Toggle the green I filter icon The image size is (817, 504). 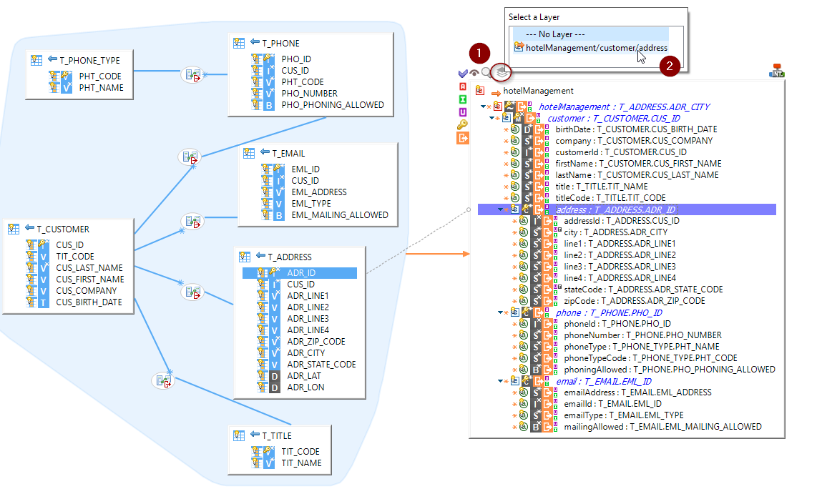click(x=463, y=99)
